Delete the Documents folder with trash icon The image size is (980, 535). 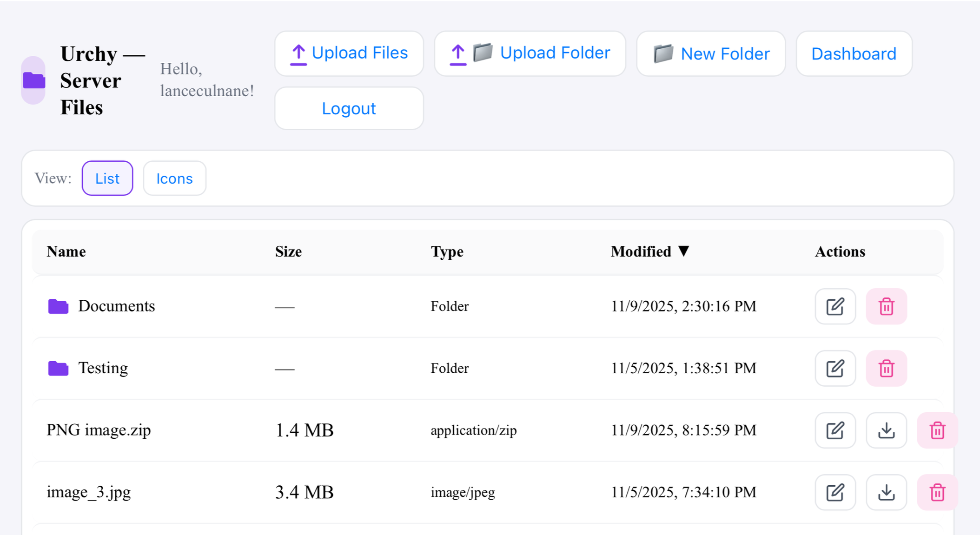point(886,306)
